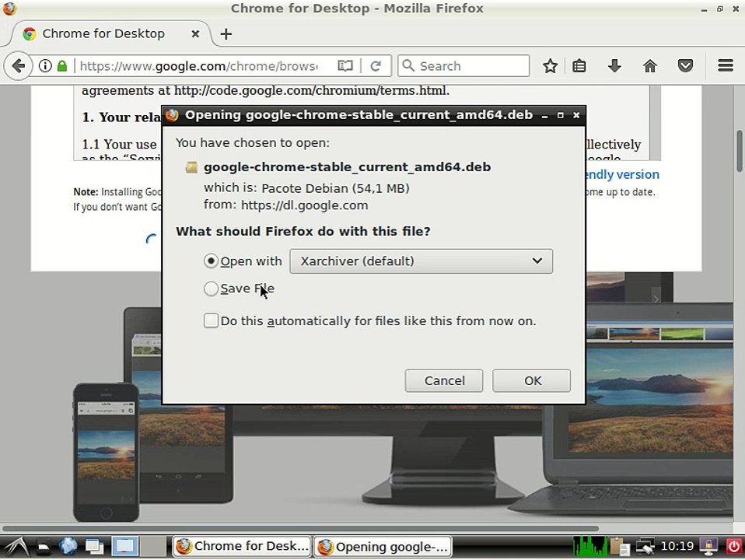Switch to the second workspace in pager

(x=153, y=546)
